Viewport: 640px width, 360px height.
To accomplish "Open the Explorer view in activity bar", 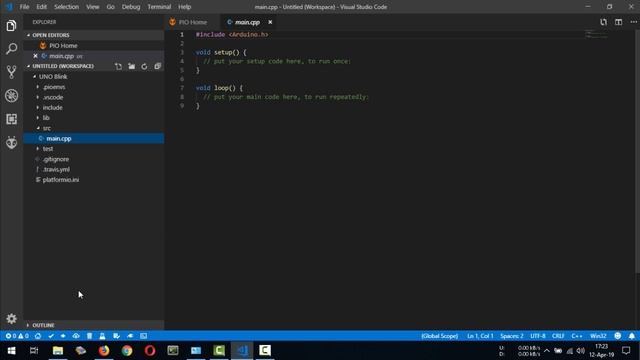I will point(11,26).
